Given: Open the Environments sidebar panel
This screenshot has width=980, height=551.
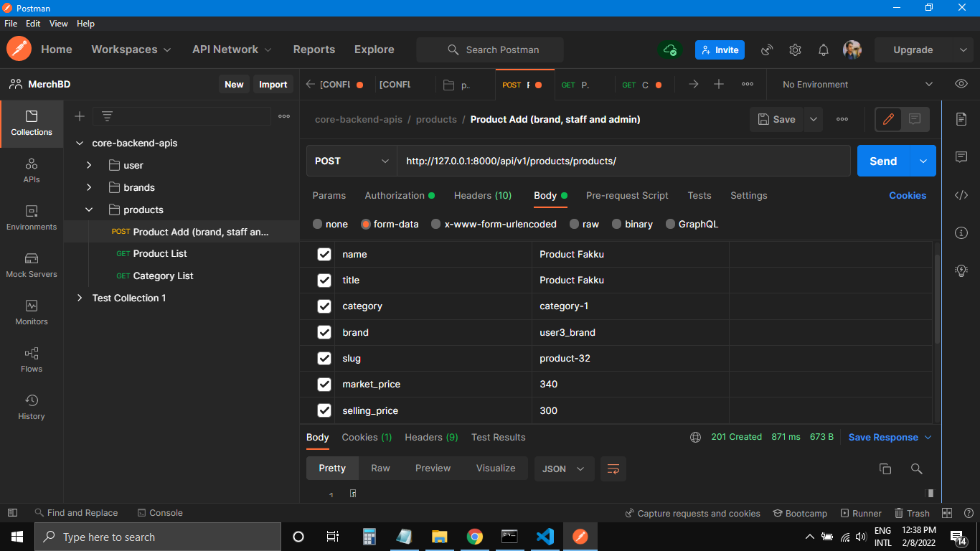Looking at the screenshot, I should [32, 218].
